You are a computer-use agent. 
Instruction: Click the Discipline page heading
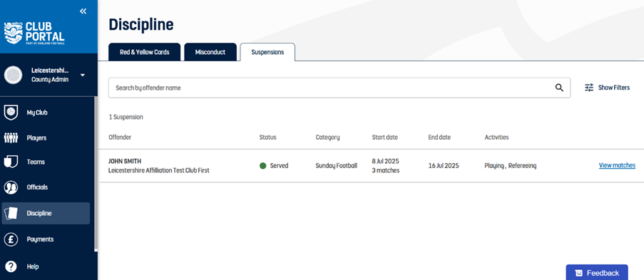pos(141,25)
